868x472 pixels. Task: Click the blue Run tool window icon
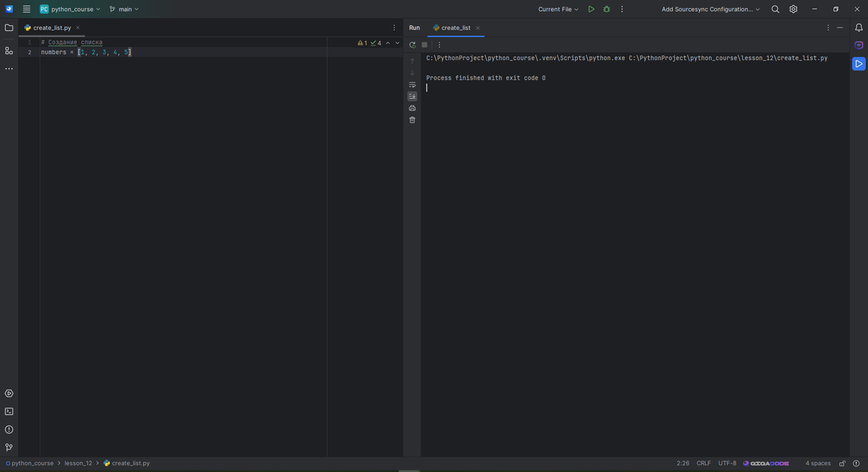(859, 64)
